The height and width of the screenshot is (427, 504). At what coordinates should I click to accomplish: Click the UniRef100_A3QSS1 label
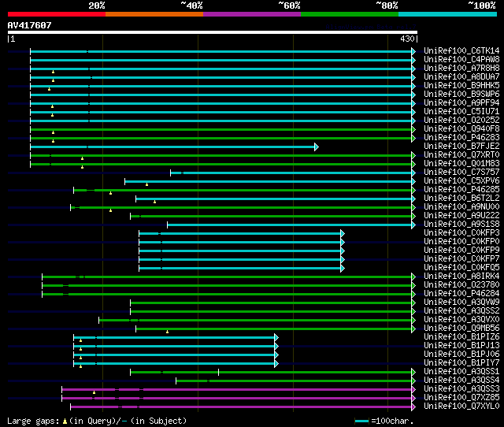pyautogui.click(x=461, y=372)
